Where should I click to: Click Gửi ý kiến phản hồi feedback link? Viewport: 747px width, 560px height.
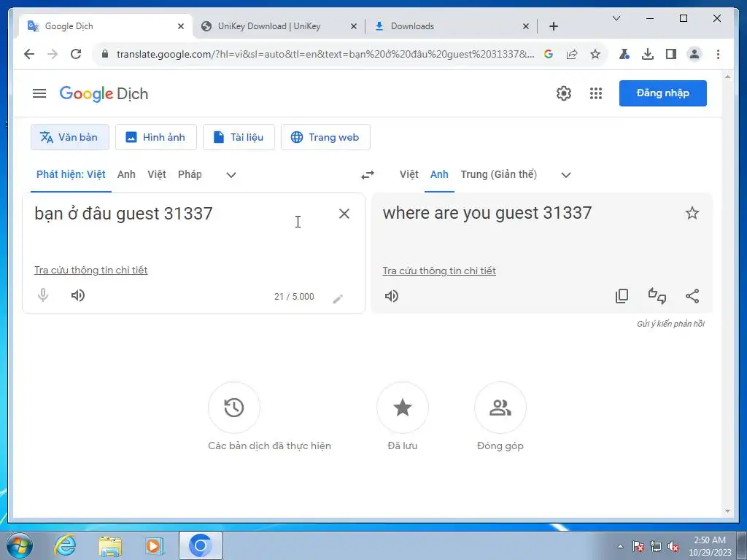670,324
